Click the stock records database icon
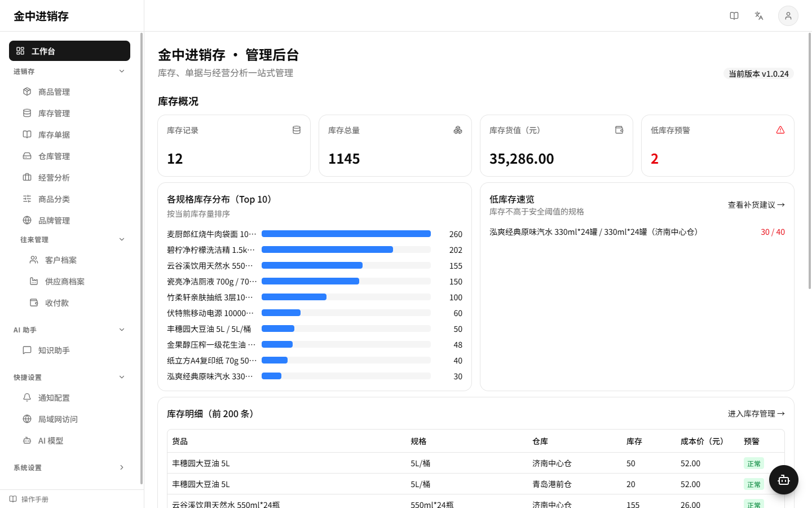The image size is (812, 508). pyautogui.click(x=297, y=130)
